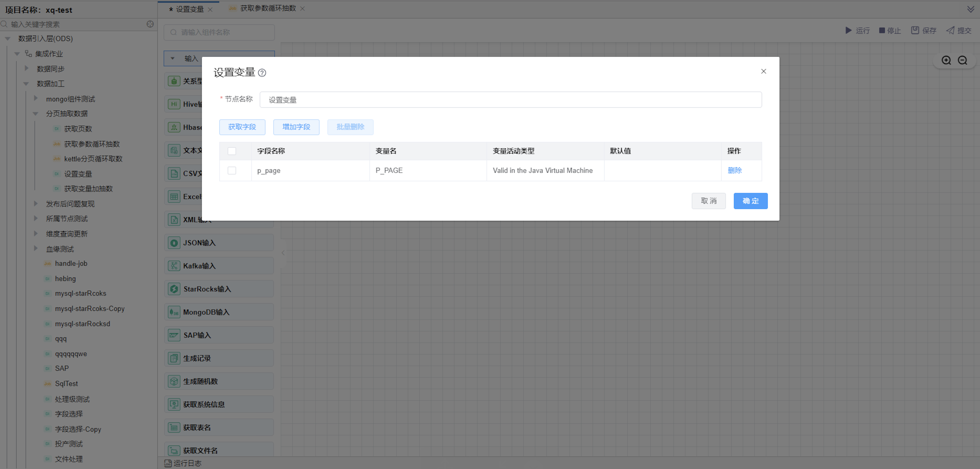Click the SAP输入 component icon
Image resolution: width=980 pixels, height=469 pixels.
[174, 335]
